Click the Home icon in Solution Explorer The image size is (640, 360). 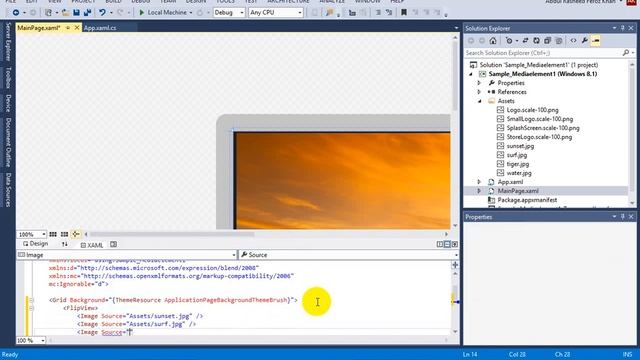coord(493,40)
